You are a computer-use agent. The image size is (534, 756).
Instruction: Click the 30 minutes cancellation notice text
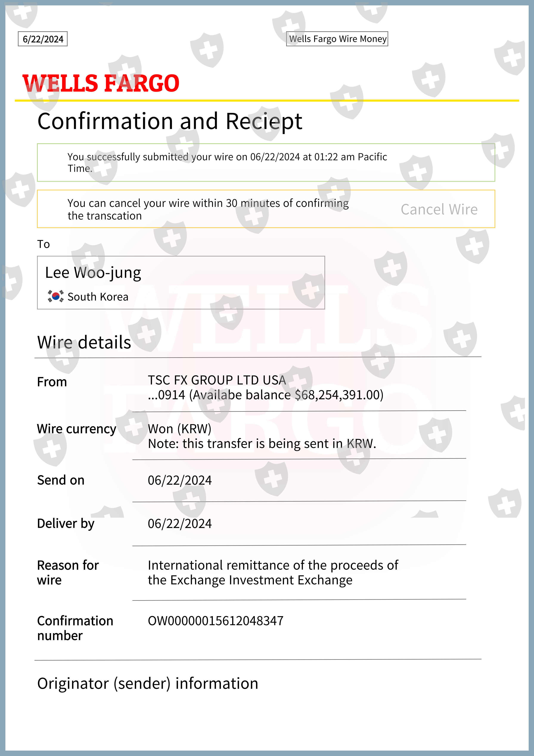[208, 209]
